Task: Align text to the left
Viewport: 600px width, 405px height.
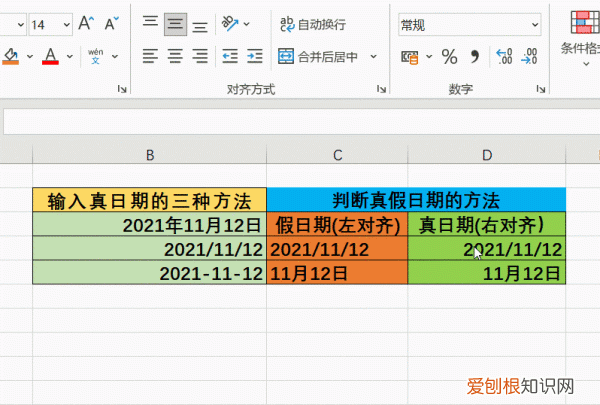Action: tap(150, 56)
